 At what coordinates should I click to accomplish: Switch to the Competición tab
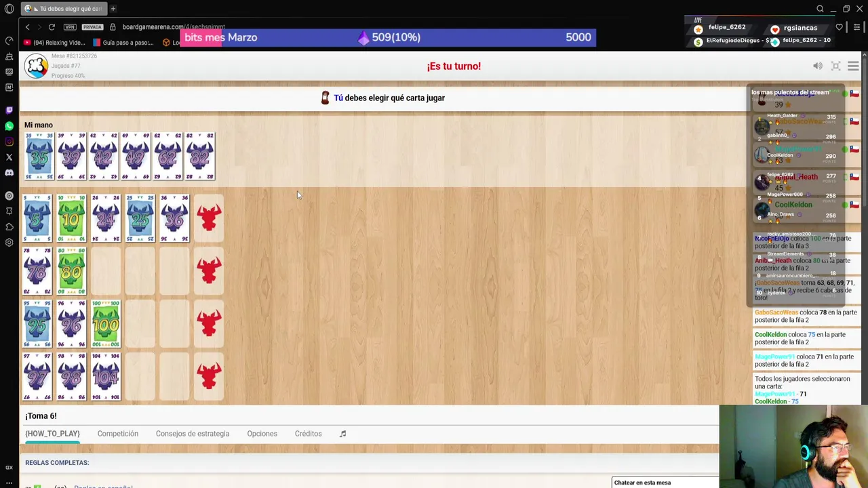tap(117, 434)
